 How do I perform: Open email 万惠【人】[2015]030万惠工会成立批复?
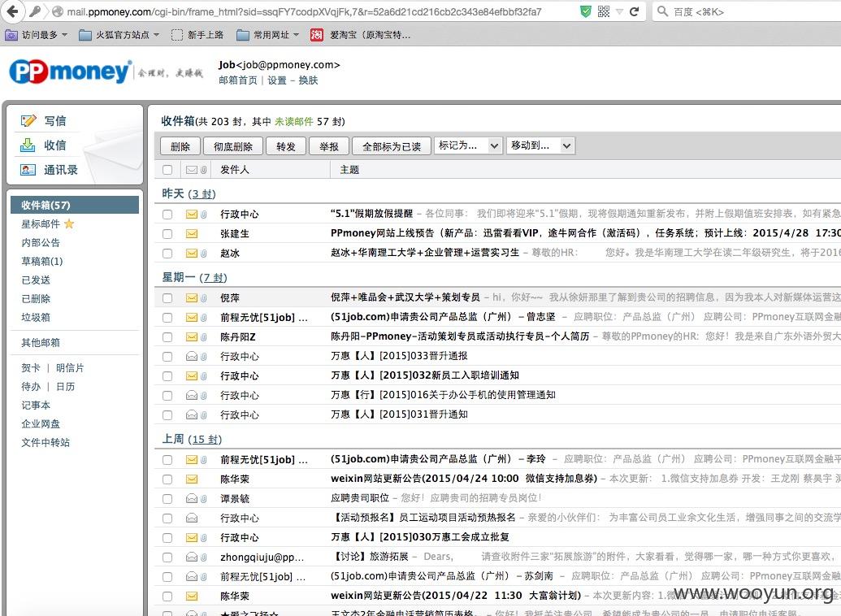pos(420,537)
